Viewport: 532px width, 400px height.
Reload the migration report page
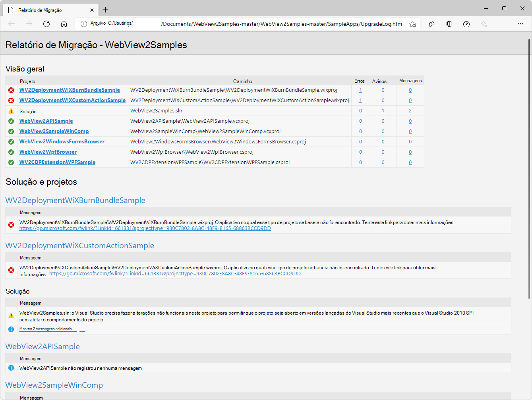(46, 24)
